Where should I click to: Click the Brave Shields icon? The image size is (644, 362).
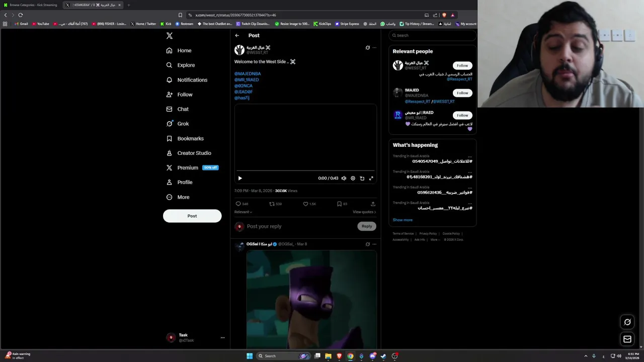tap(444, 15)
